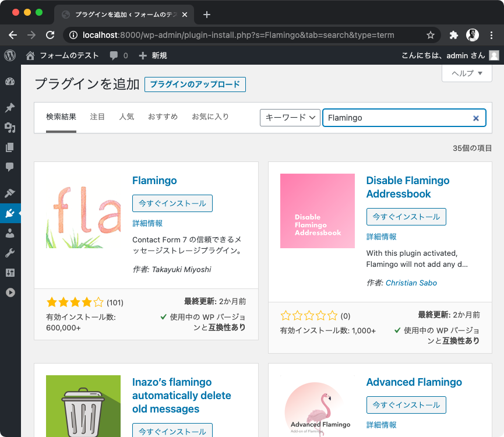Click Disable Flamingo Addressbook pink thumbnail
Image resolution: width=504 pixels, height=437 pixels.
pyautogui.click(x=317, y=211)
